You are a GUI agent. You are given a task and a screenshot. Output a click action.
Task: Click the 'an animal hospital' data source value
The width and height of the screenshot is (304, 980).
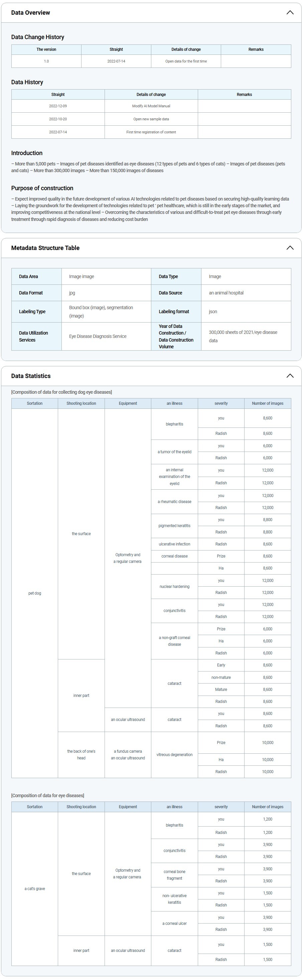coord(226,293)
